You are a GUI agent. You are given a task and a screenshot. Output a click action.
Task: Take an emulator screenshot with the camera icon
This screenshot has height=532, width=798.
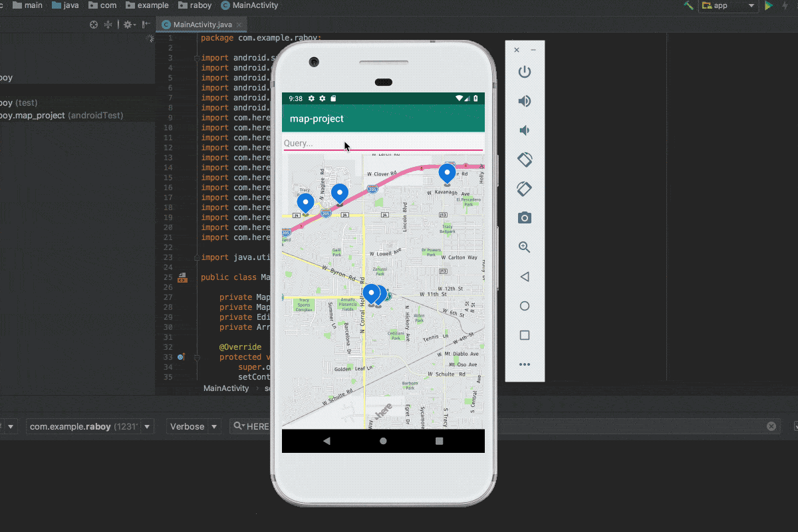[525, 218]
